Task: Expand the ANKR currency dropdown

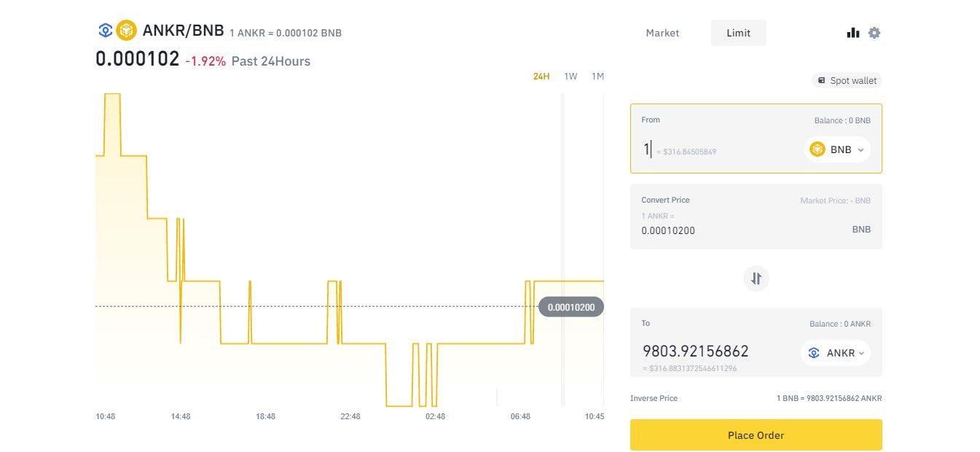Action: coord(836,353)
